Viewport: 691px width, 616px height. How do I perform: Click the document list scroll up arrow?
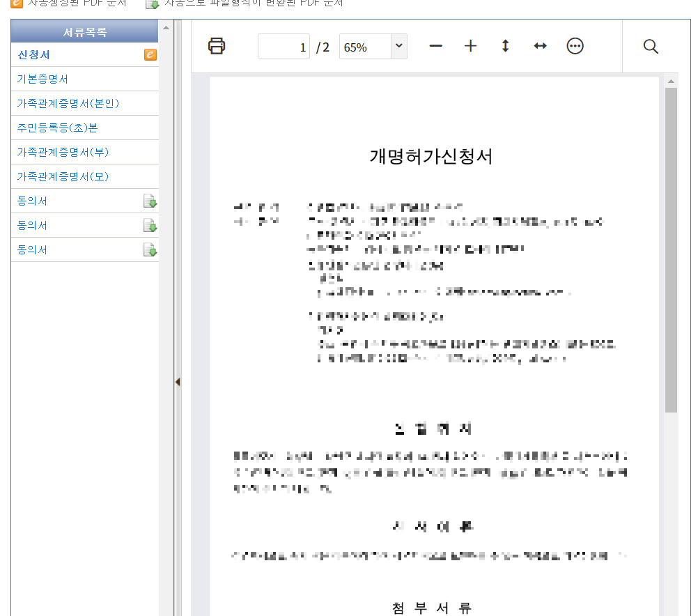(166, 28)
